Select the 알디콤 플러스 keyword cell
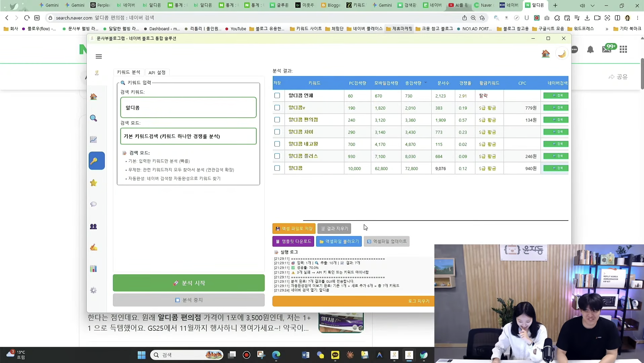The height and width of the screenshot is (363, 644). click(314, 156)
